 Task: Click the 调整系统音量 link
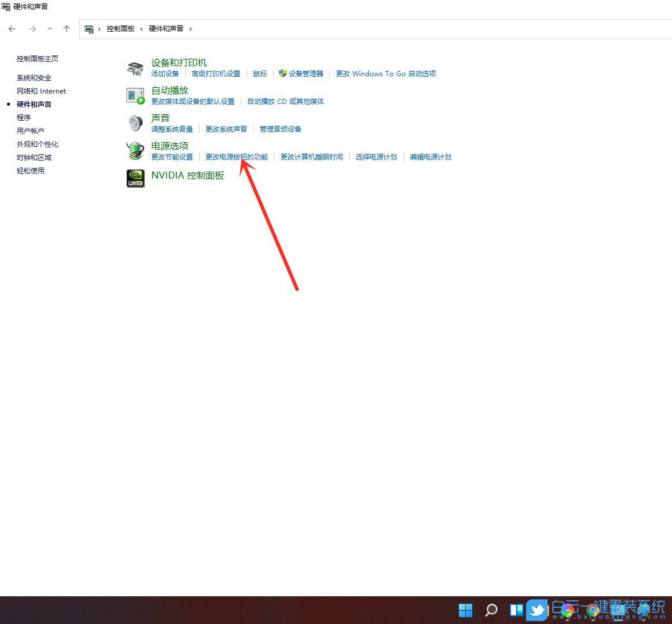click(x=172, y=129)
